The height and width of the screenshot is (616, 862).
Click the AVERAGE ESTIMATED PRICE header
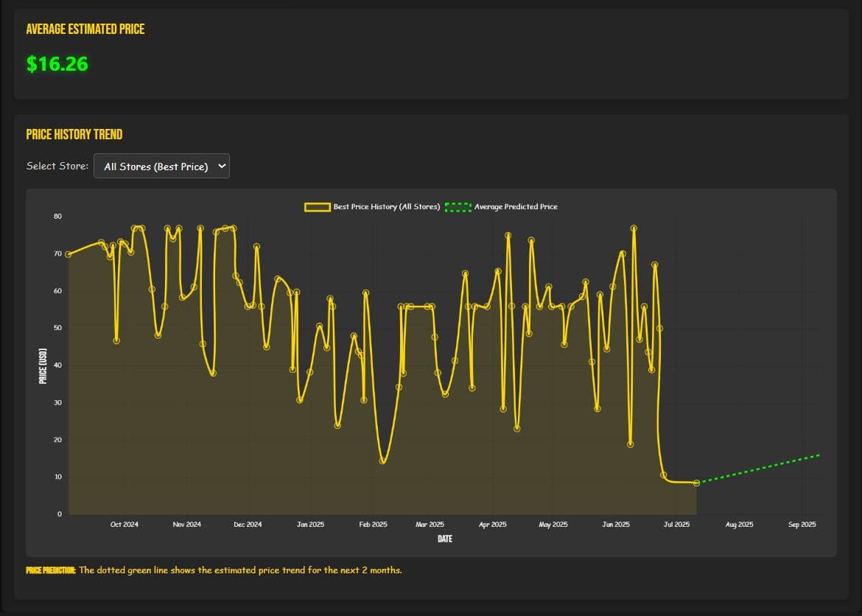point(86,29)
